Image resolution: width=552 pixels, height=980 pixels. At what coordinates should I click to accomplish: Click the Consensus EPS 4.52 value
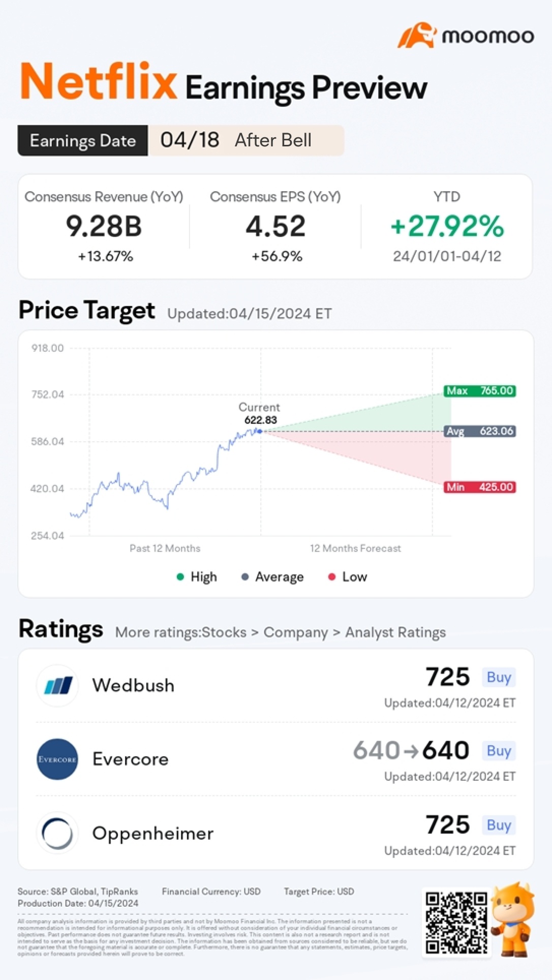tap(275, 226)
